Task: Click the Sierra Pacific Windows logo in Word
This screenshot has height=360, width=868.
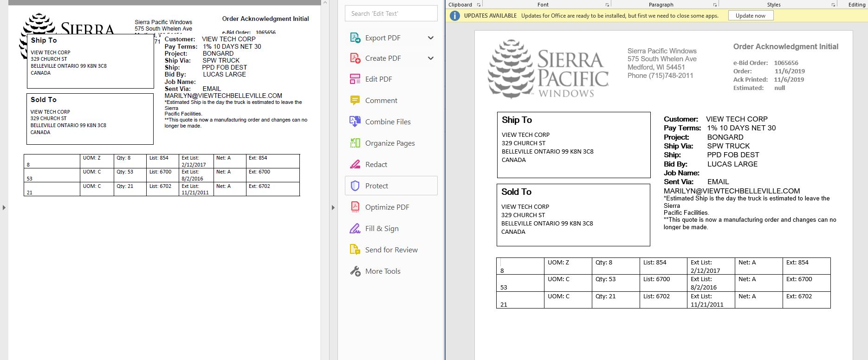Action: pyautogui.click(x=548, y=69)
